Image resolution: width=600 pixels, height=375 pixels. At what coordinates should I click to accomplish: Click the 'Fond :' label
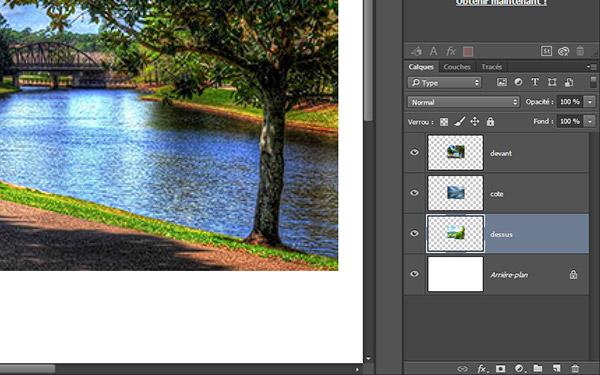543,121
